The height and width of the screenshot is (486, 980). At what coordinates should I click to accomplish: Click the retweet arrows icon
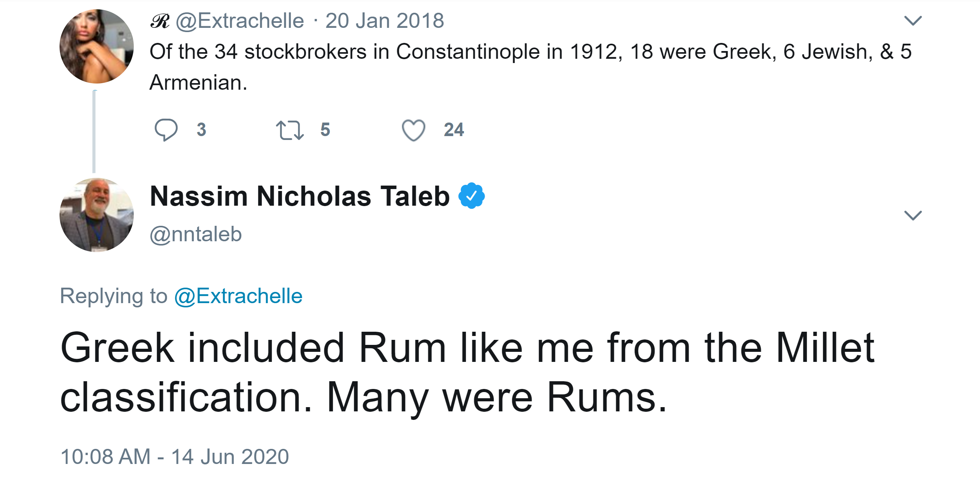click(x=290, y=130)
